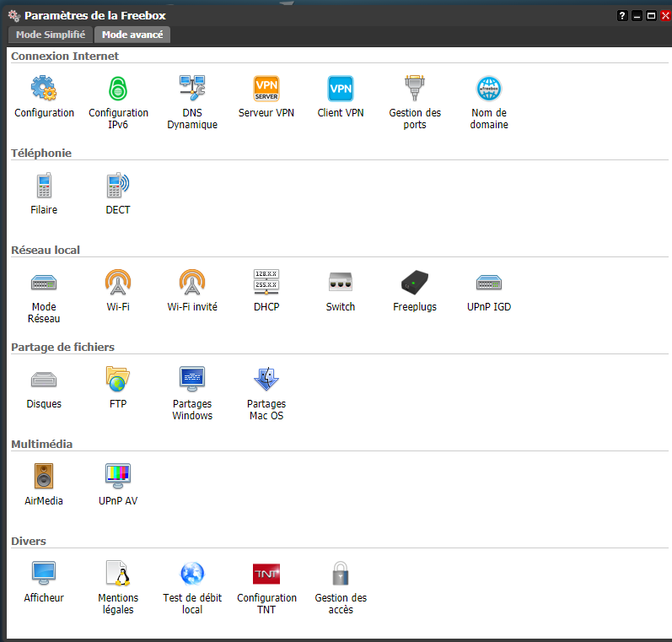Open Gestion des accès padlock
The image size is (672, 642).
pyautogui.click(x=341, y=574)
